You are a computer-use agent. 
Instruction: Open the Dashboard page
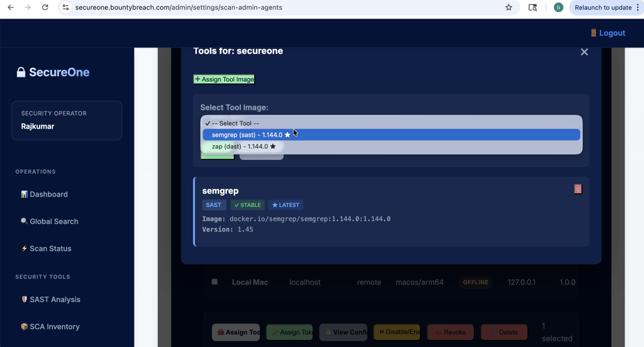point(44,194)
